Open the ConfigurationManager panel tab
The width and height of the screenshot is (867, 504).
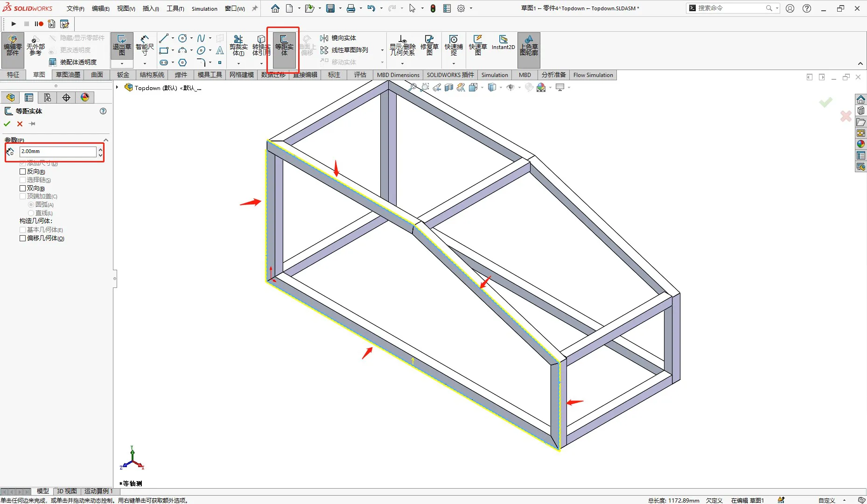coord(48,98)
